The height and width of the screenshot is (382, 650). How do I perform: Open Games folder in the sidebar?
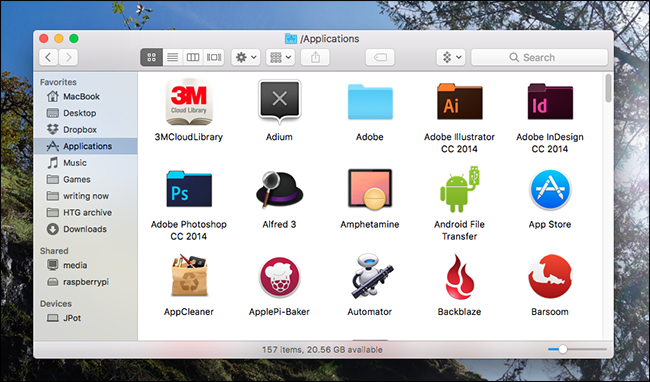point(86,179)
